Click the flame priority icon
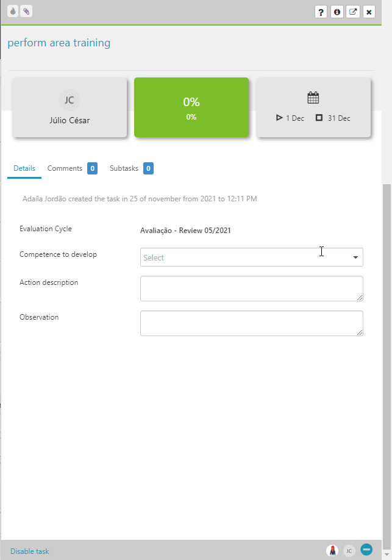The width and height of the screenshot is (392, 560). (13, 12)
